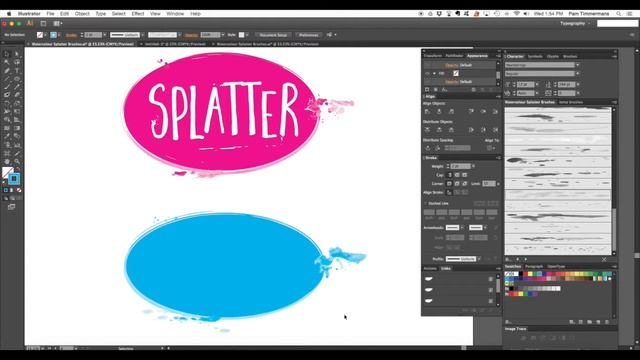Open the OpenType panel tab
This screenshot has height=360, width=640.
click(x=556, y=267)
